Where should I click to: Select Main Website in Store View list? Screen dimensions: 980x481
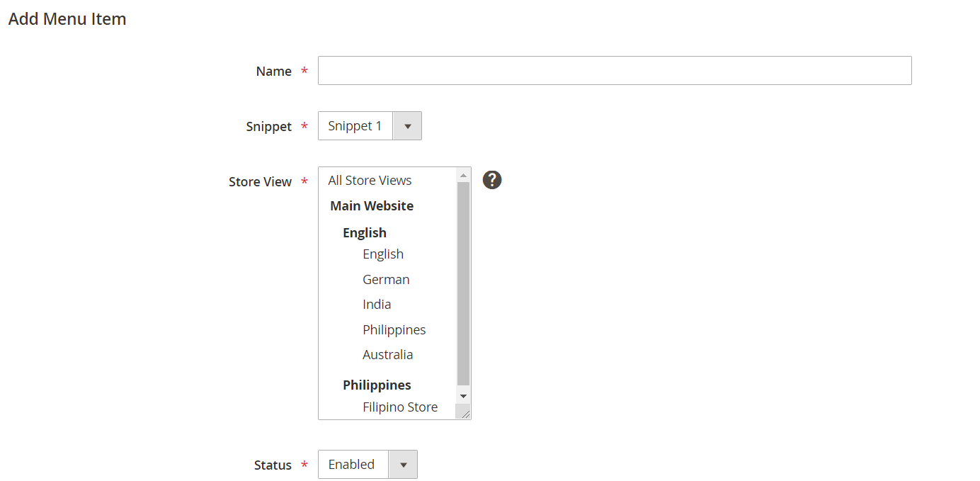371,205
